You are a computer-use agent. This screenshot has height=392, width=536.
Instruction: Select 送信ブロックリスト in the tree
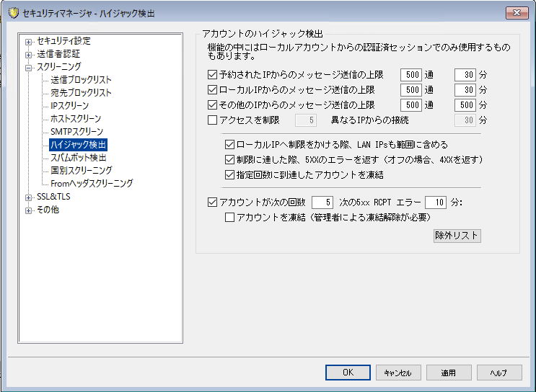pos(81,80)
